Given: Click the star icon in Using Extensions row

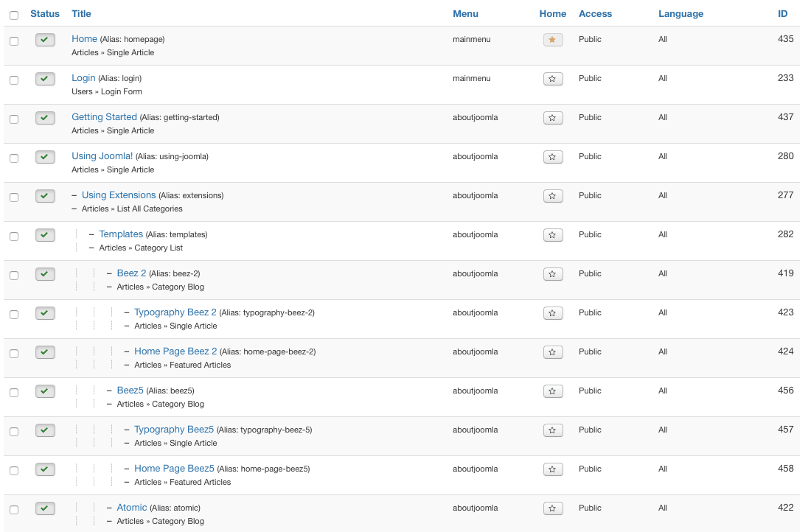Looking at the screenshot, I should coord(552,196).
